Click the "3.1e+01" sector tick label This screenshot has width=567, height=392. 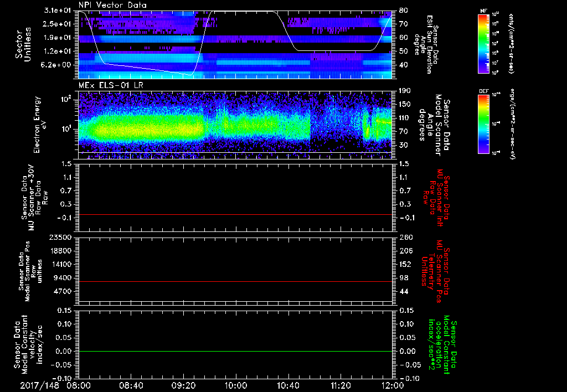(56, 11)
